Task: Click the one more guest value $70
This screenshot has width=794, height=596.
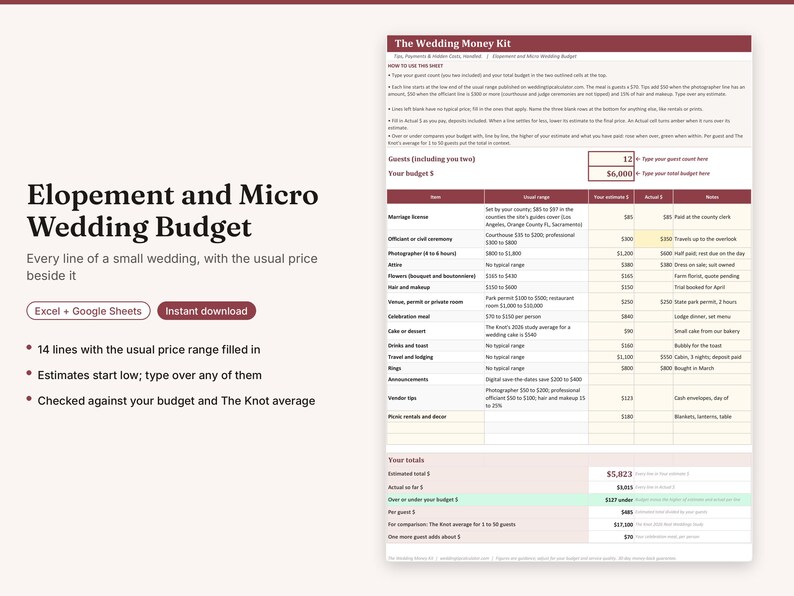Action: (x=628, y=537)
